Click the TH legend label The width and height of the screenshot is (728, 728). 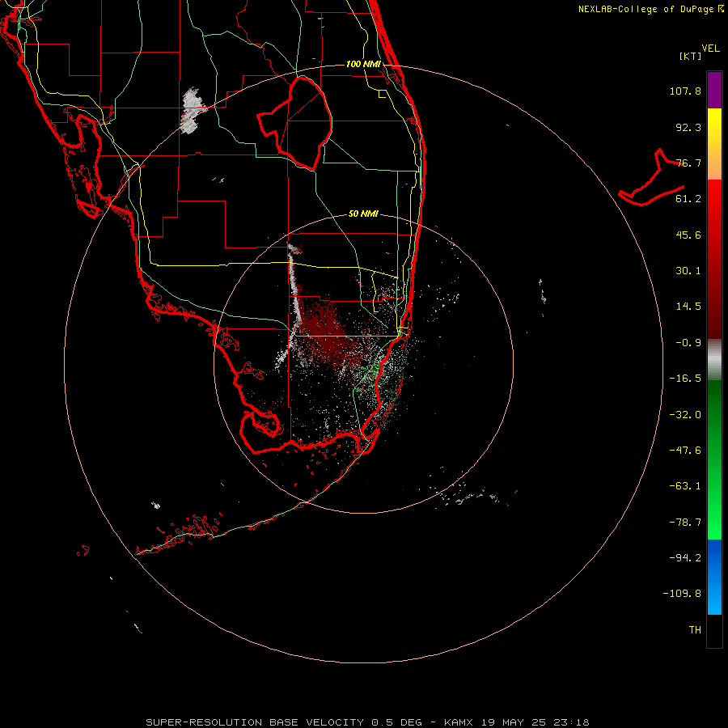[x=695, y=630]
